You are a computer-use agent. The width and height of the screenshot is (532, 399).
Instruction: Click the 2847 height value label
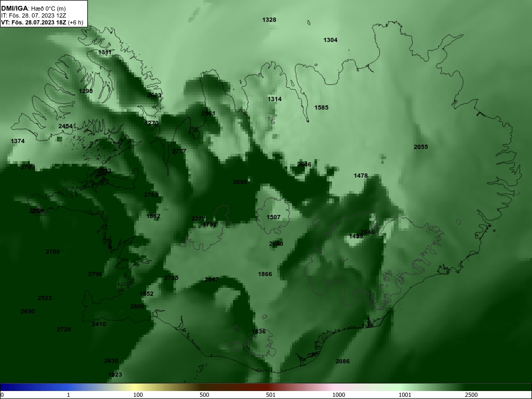pyautogui.click(x=212, y=280)
